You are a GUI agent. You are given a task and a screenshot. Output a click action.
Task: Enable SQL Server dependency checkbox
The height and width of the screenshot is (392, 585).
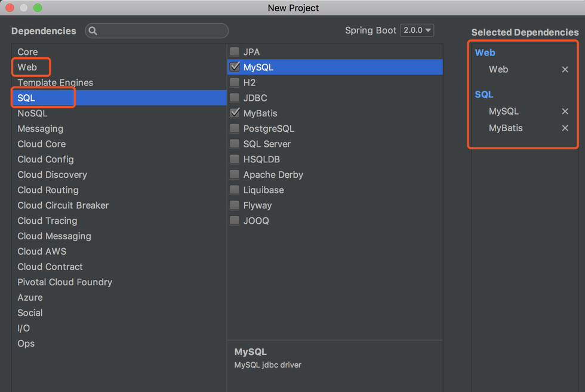point(234,144)
